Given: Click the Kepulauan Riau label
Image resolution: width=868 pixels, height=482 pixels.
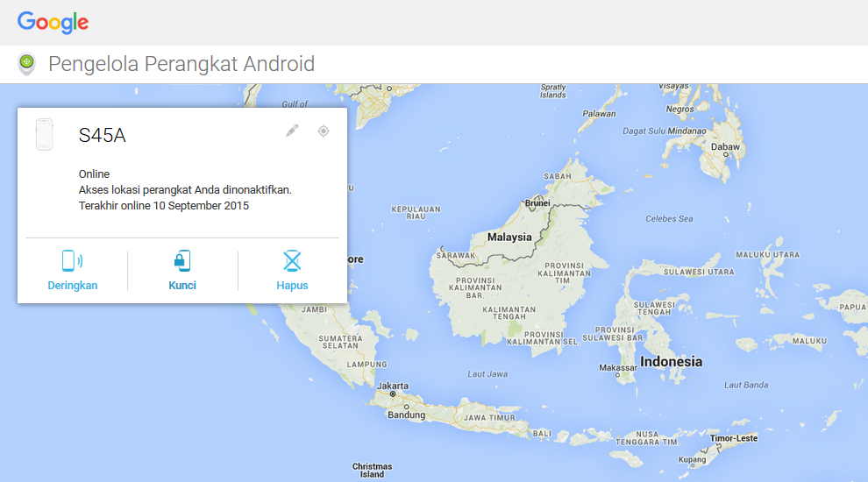Looking at the screenshot, I should pos(416,212).
